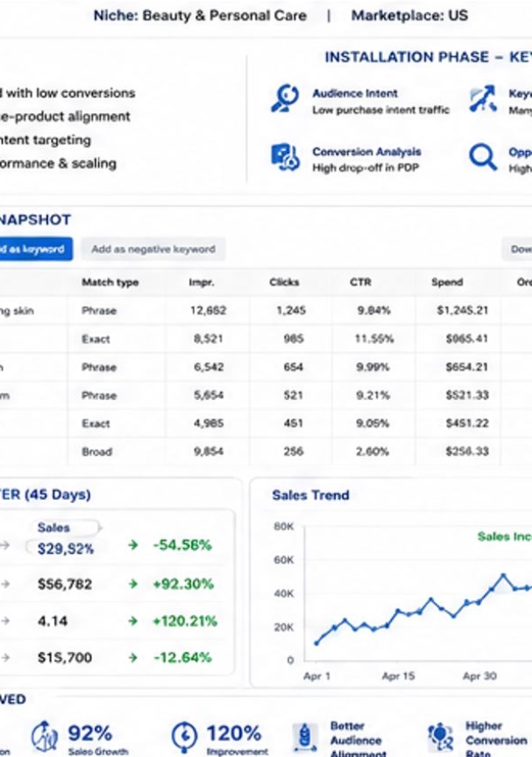Click the Impr. column header

pos(202,282)
